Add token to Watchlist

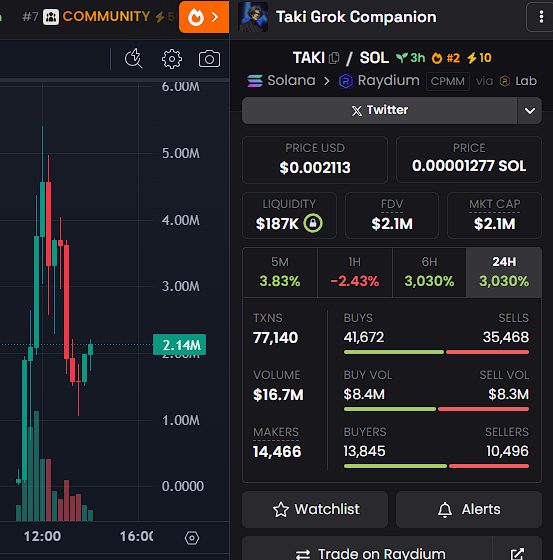[x=315, y=509]
